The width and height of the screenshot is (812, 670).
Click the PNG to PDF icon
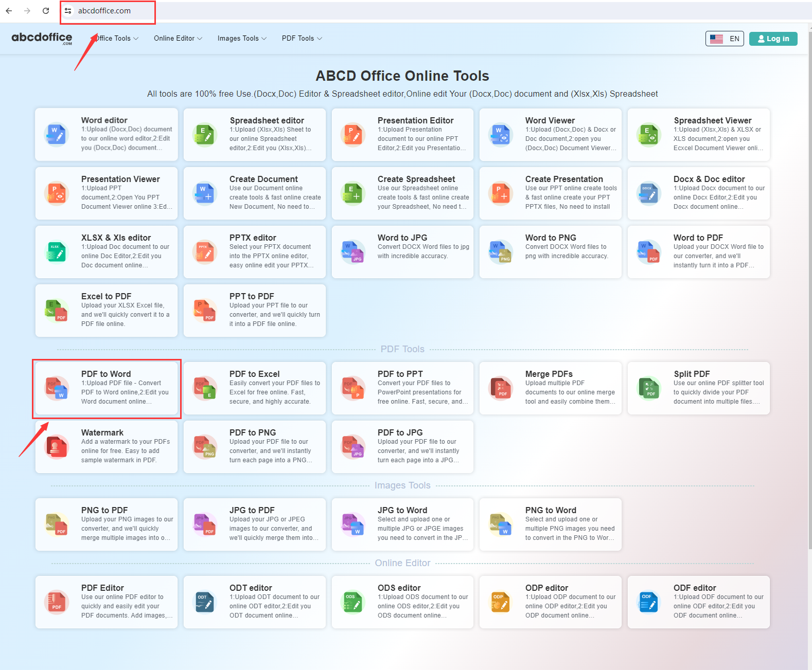[x=57, y=524]
